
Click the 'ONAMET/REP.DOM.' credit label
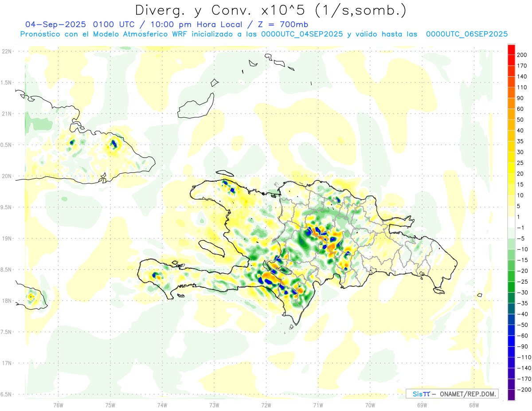pyautogui.click(x=468, y=394)
